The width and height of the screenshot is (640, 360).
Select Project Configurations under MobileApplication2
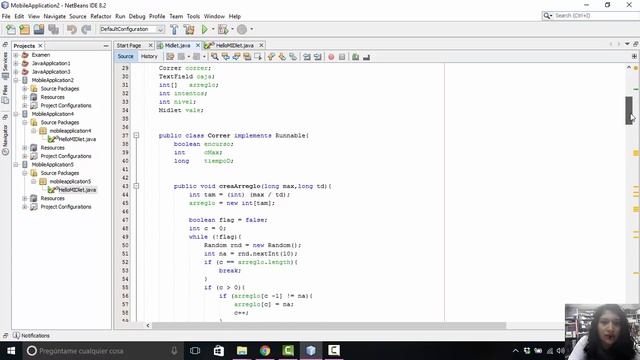[x=66, y=105]
